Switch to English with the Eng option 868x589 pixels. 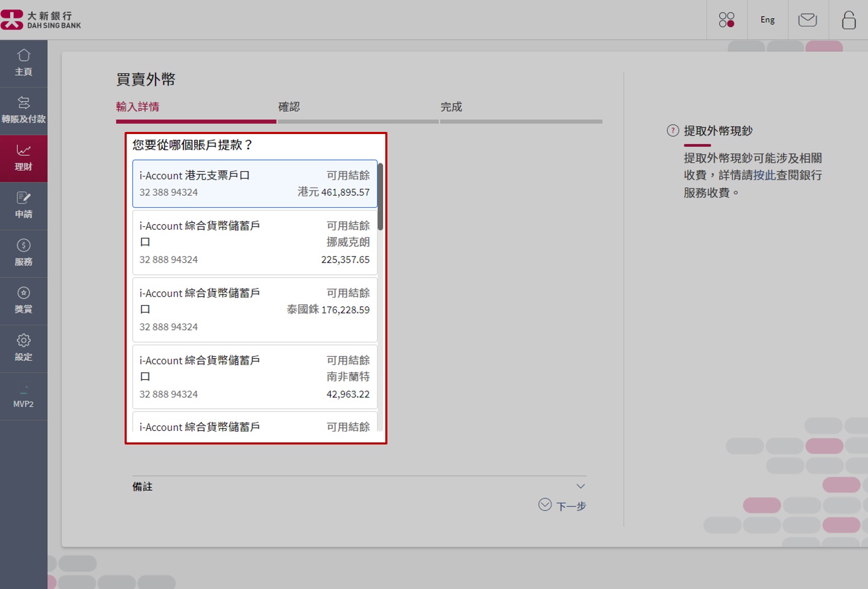767,19
